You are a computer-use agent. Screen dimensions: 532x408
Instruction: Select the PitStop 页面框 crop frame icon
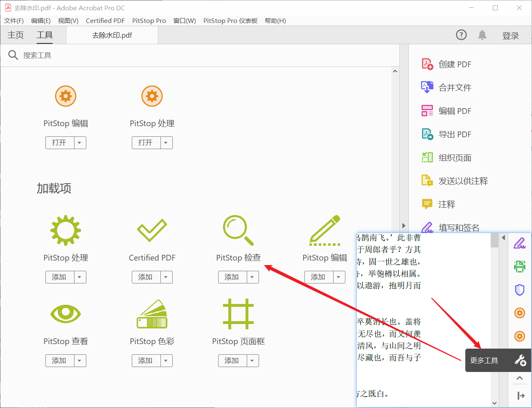pos(238,314)
